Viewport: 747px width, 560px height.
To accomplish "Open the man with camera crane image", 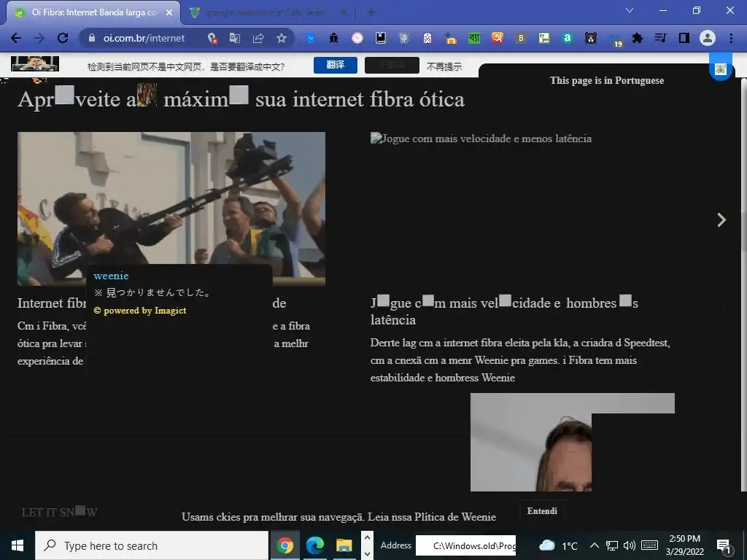I will (171, 209).
